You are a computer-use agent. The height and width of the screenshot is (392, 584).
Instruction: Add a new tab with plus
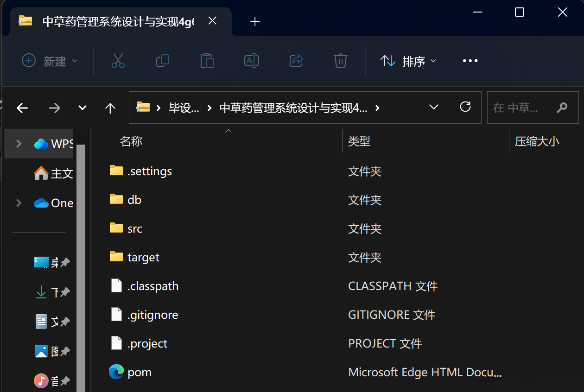click(255, 21)
